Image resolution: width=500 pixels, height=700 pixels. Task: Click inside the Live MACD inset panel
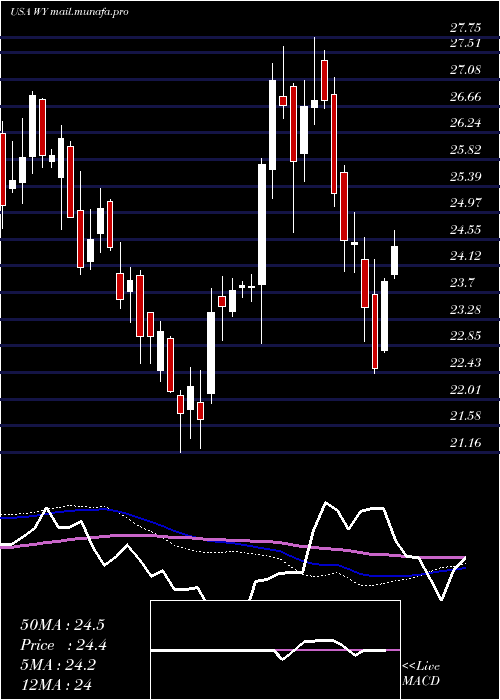pos(275,650)
